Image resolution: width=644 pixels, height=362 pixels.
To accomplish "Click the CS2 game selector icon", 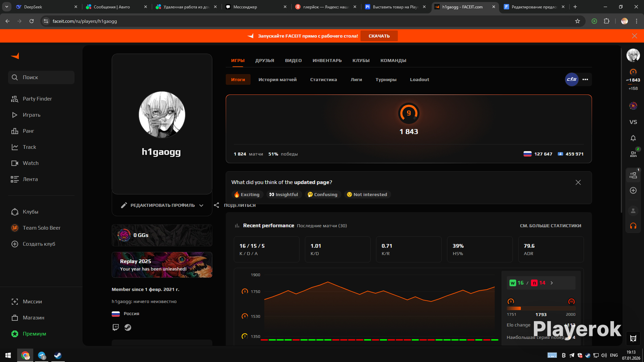I will coord(572,80).
